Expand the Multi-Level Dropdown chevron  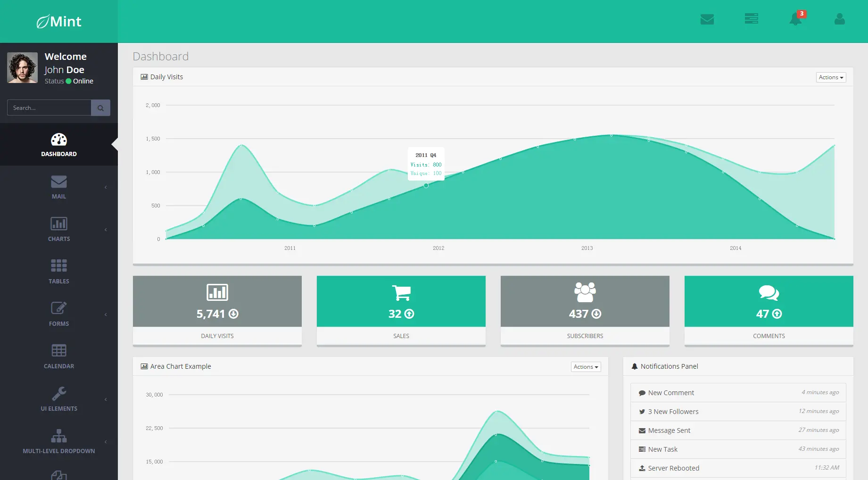[106, 442]
